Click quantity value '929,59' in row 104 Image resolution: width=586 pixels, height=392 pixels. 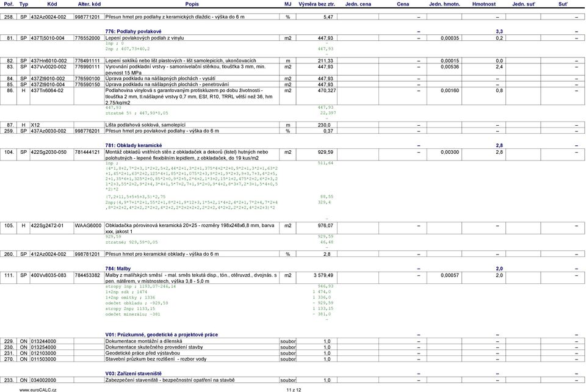[x=325, y=152]
